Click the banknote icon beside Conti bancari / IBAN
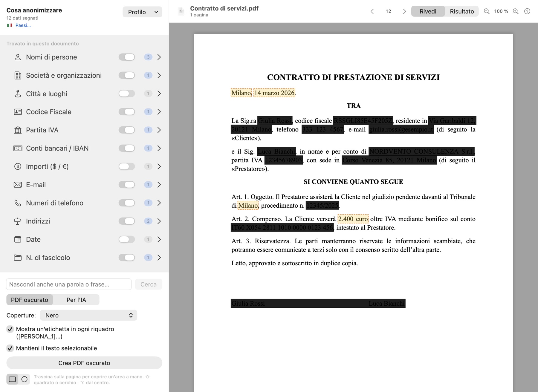Screen dimensions: 538x392 (x=18, y=148)
